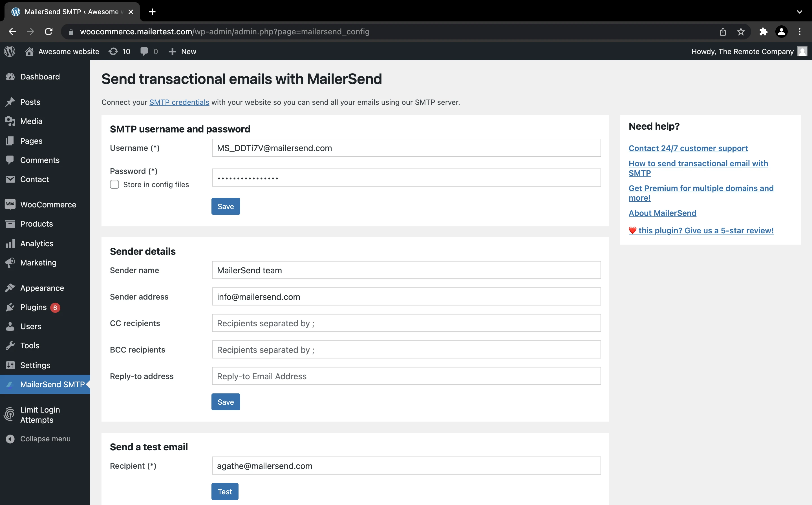Reload the page with the browser refresh icon

[x=49, y=31]
